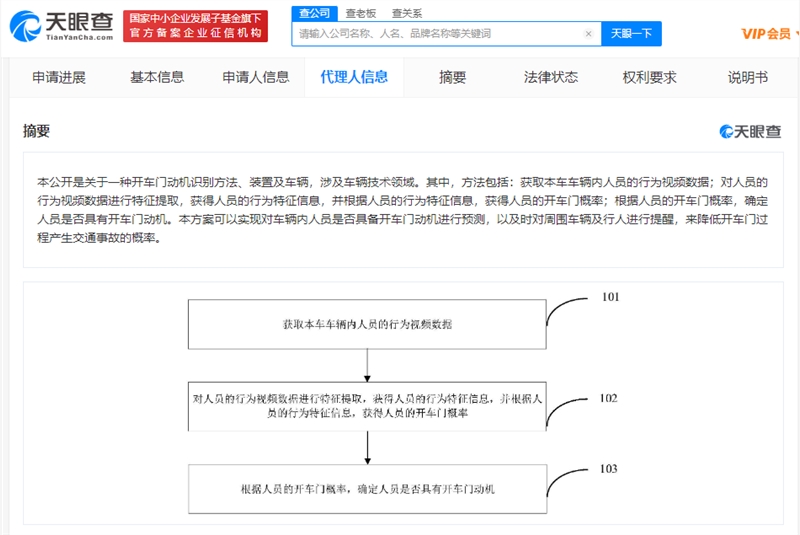Go to the 法律状态 section tab
The height and width of the screenshot is (535, 800).
pyautogui.click(x=551, y=78)
